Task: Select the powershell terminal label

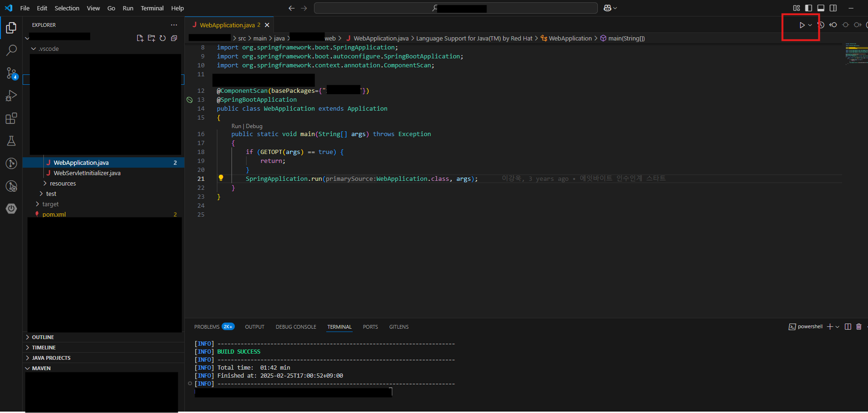Action: [806, 326]
